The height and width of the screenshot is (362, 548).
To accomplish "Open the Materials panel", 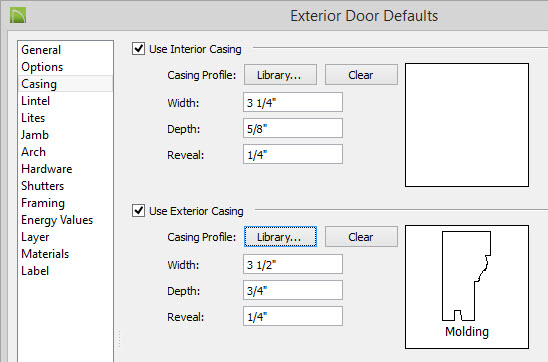I will click(x=65, y=254).
